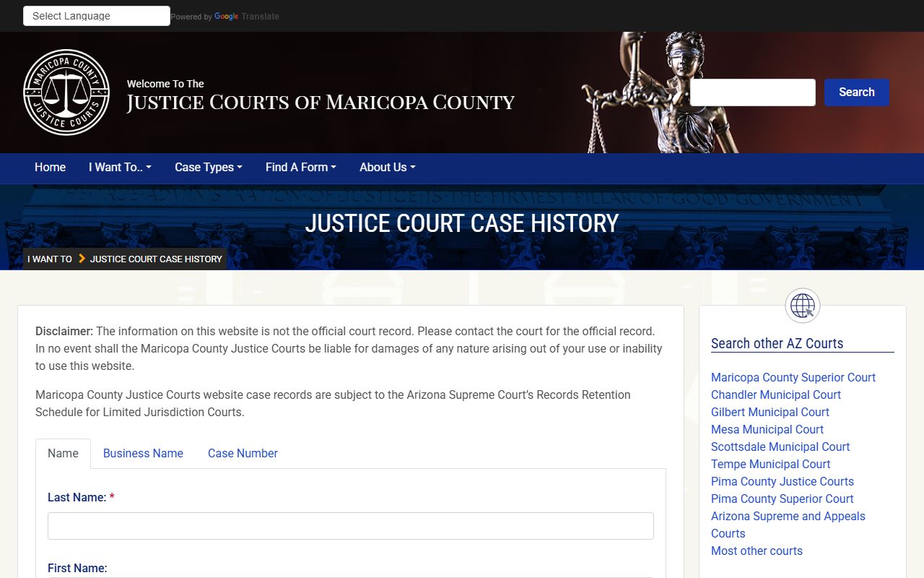Open the Select Language dropdown
924x578 pixels.
pyautogui.click(x=97, y=16)
